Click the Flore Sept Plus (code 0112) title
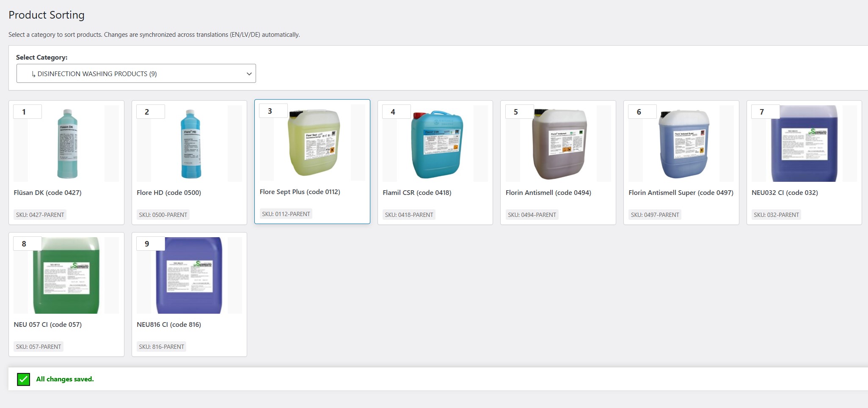Image resolution: width=868 pixels, height=408 pixels. [300, 192]
